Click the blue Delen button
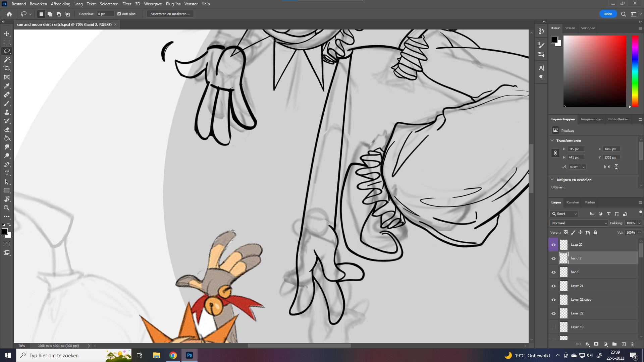 pyautogui.click(x=608, y=14)
